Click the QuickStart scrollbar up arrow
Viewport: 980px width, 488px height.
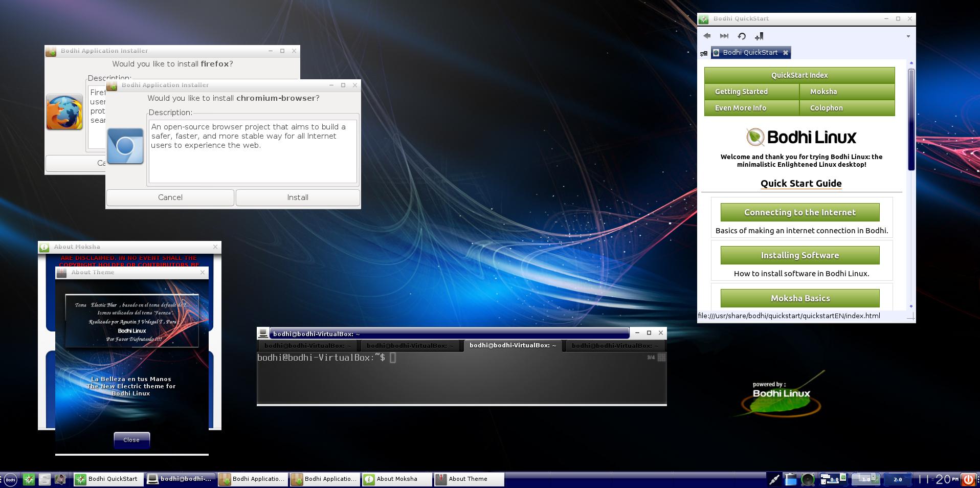point(911,63)
